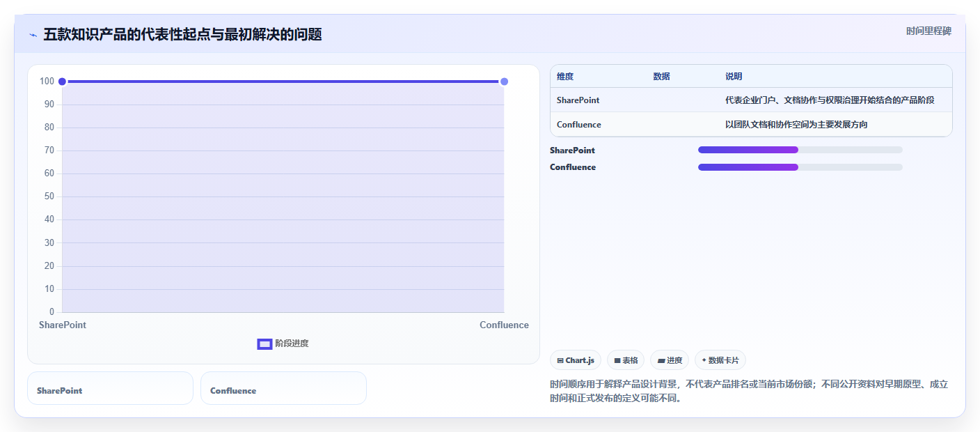980x432 pixels.
Task: Click the 维度 column header
Action: [565, 77]
